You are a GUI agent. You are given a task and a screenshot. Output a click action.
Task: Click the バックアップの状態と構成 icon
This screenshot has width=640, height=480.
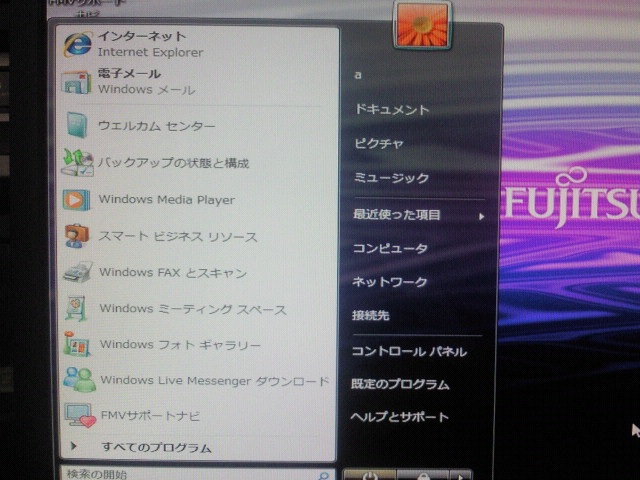[x=77, y=162]
